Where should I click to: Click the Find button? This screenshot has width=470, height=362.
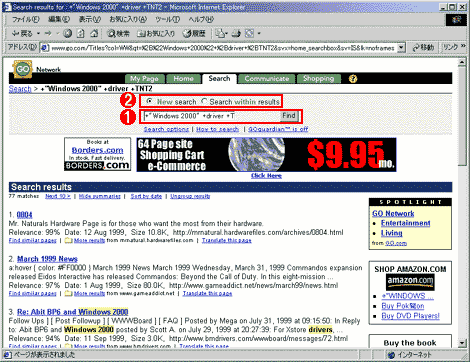click(289, 116)
